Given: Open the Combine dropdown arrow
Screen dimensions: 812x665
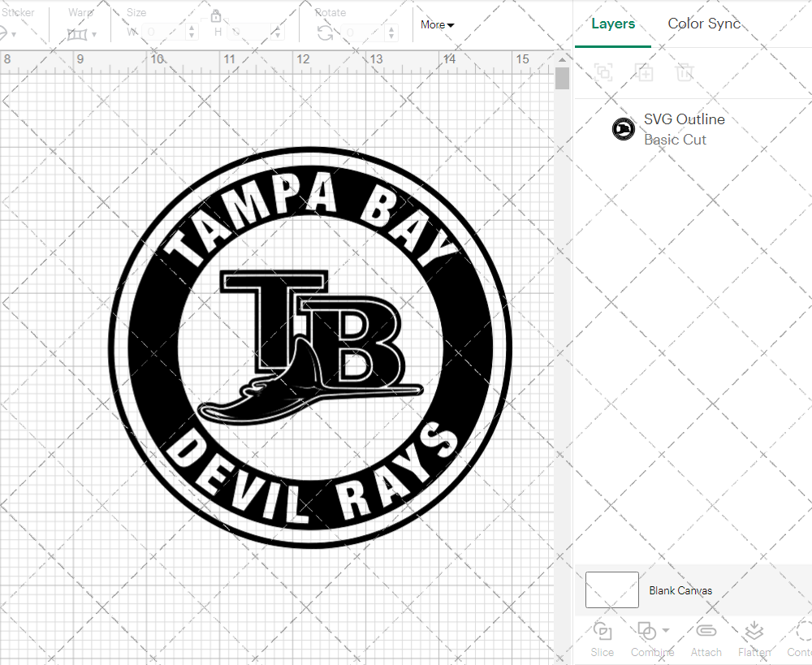Looking at the screenshot, I should [x=666, y=630].
